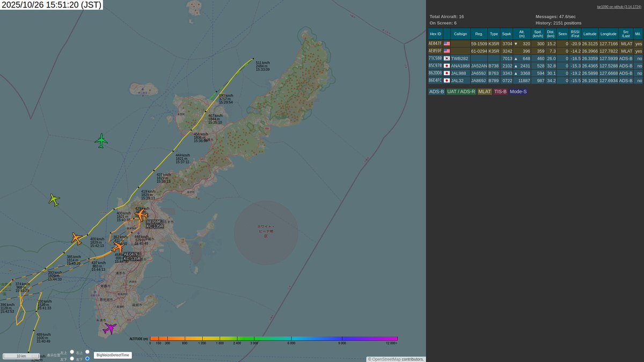This screenshot has width=644, height=362.
Task: Click the UAT / ADS-R legend label
Action: point(461,92)
